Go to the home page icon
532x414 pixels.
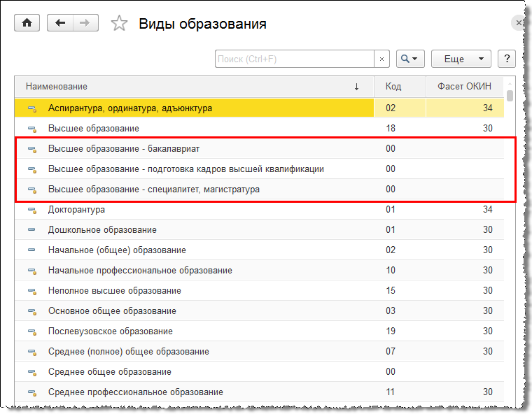(x=27, y=22)
